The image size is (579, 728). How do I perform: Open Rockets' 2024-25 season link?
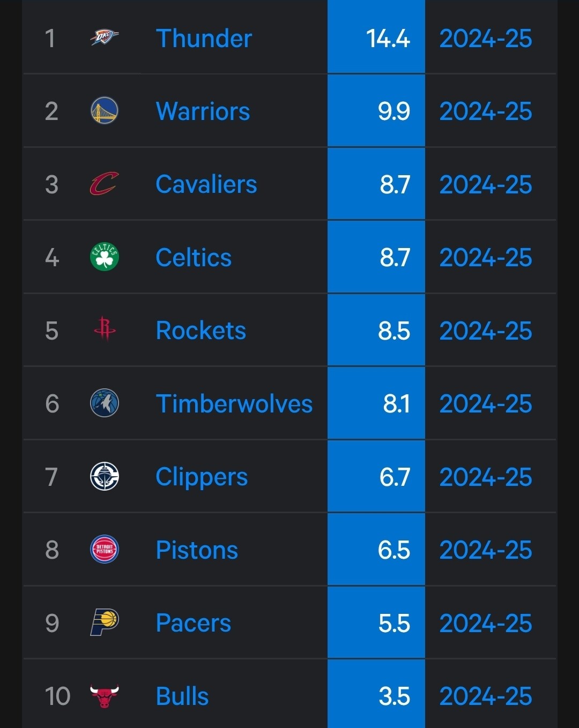[x=486, y=331]
